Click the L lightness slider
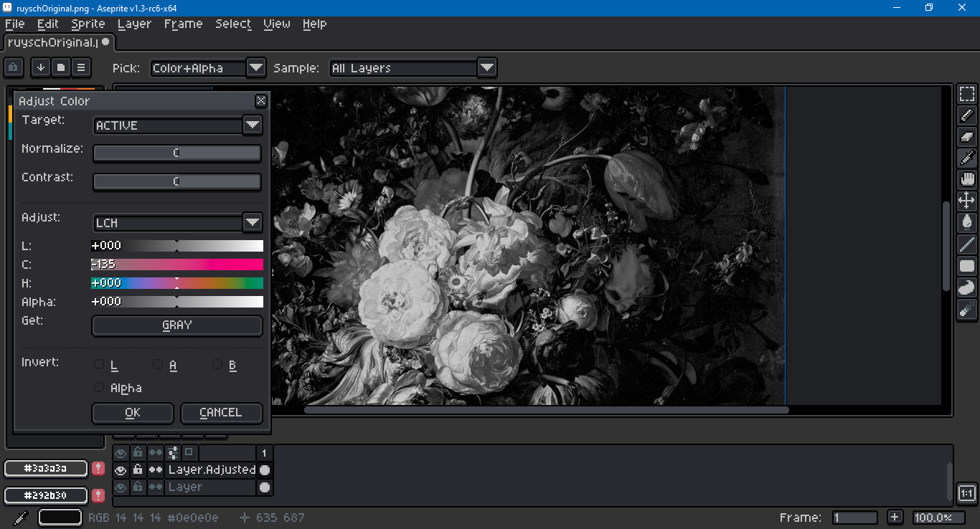The width and height of the screenshot is (980, 529). 177,246
